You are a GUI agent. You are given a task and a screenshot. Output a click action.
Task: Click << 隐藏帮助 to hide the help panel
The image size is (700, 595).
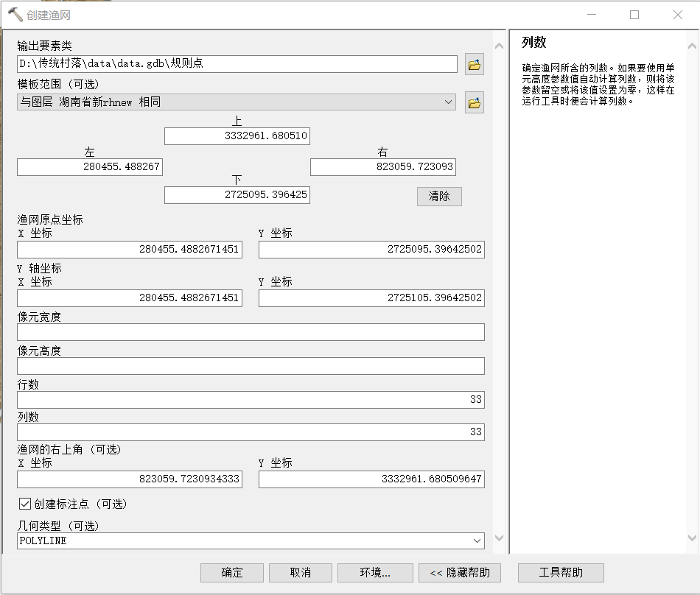tap(460, 573)
